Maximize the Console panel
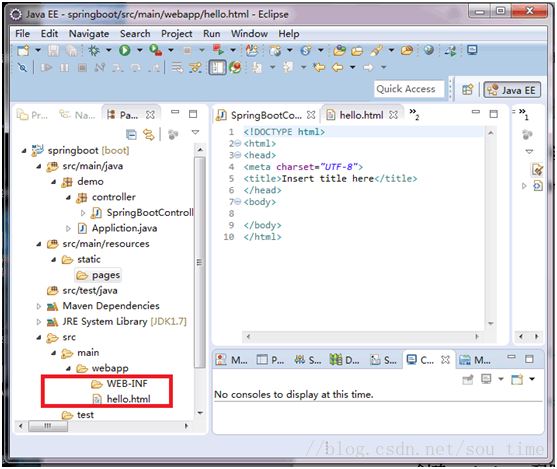The width and height of the screenshot is (557, 469). pos(529,359)
